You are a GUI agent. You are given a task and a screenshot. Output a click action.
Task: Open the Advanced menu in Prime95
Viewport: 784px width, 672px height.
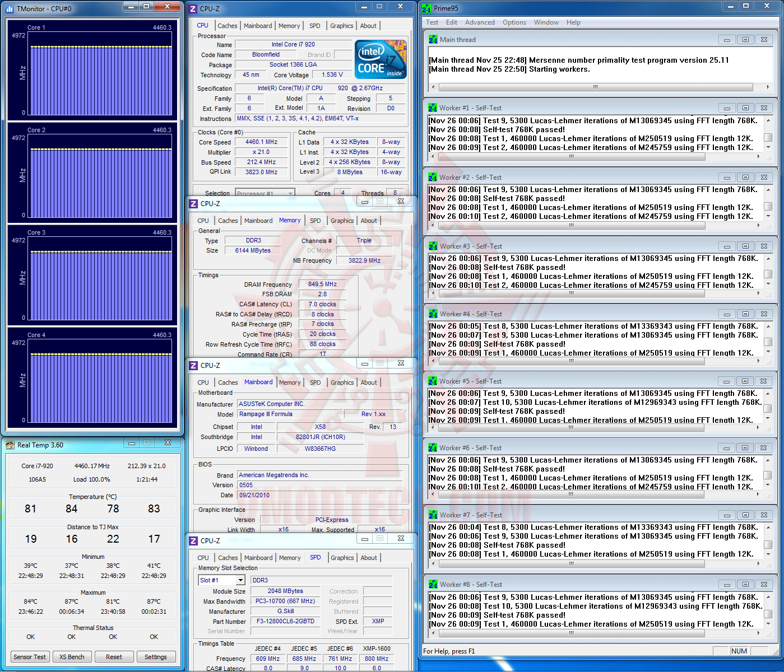(x=480, y=22)
